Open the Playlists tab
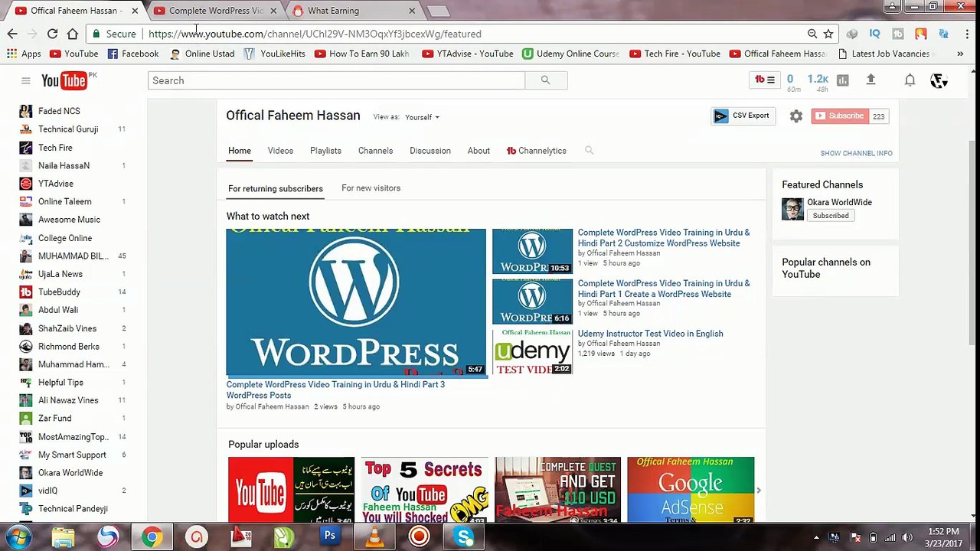The width and height of the screenshot is (980, 551). 325,151
